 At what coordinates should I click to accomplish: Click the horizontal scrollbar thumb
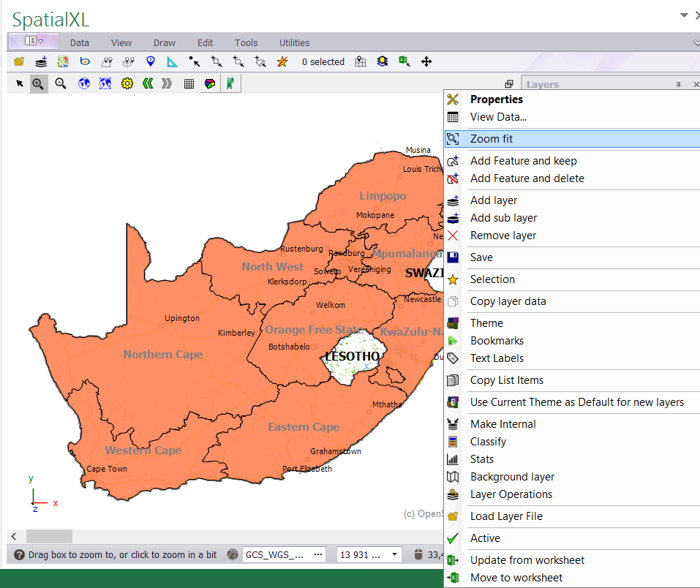(49, 537)
